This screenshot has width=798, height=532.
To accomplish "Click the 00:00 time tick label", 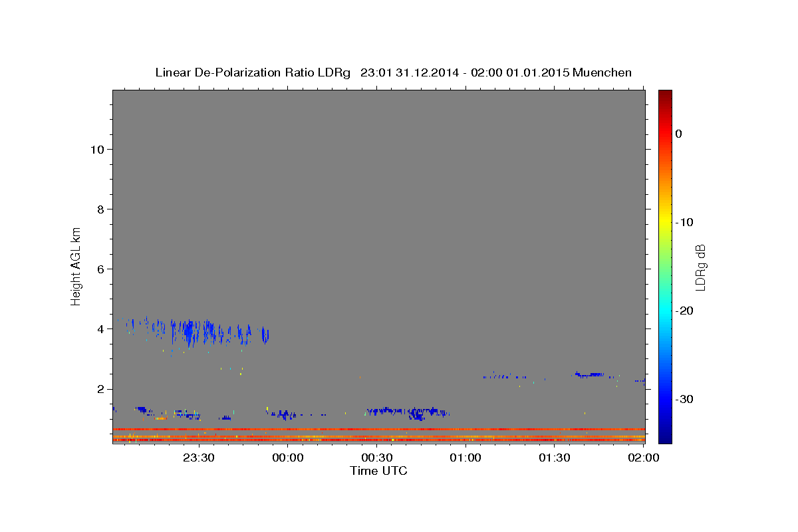I will [x=288, y=458].
